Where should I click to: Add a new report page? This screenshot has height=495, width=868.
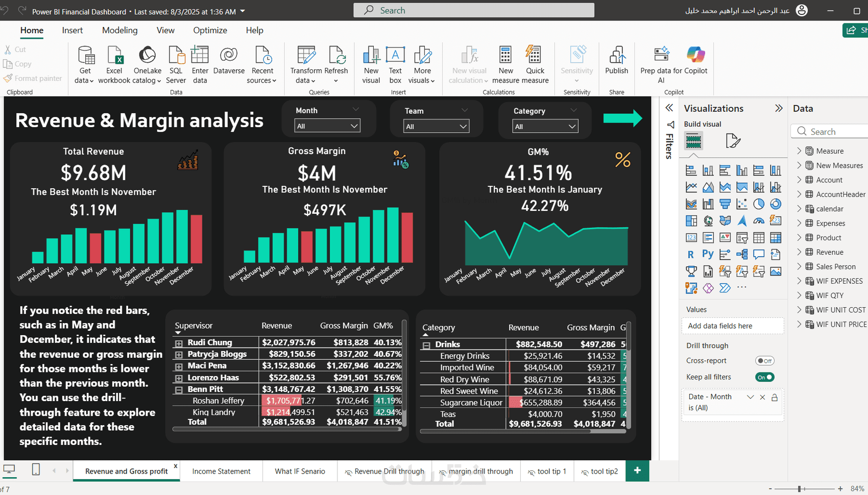pyautogui.click(x=637, y=471)
